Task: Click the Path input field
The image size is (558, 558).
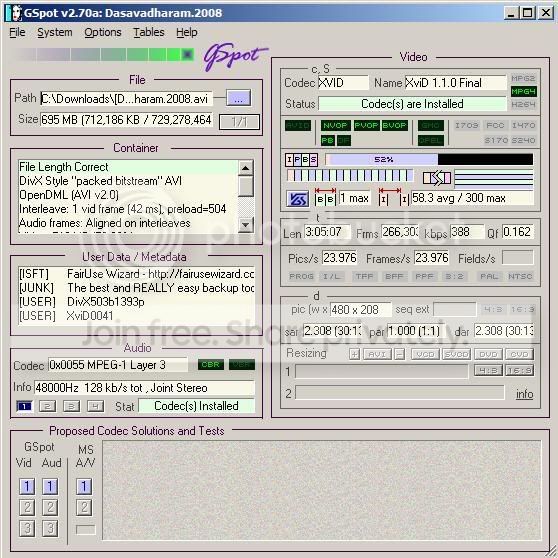Action: click(126, 98)
